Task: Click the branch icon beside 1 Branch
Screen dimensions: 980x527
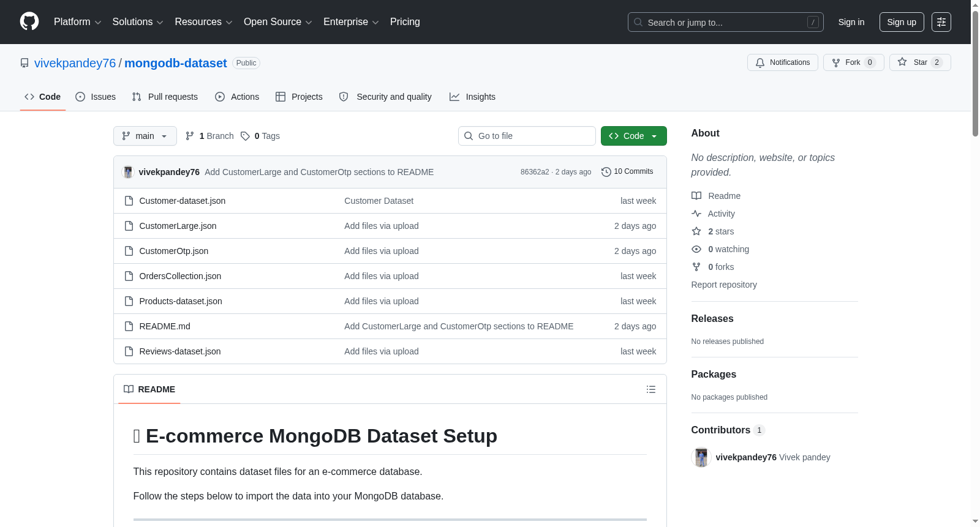Action: [x=190, y=136]
